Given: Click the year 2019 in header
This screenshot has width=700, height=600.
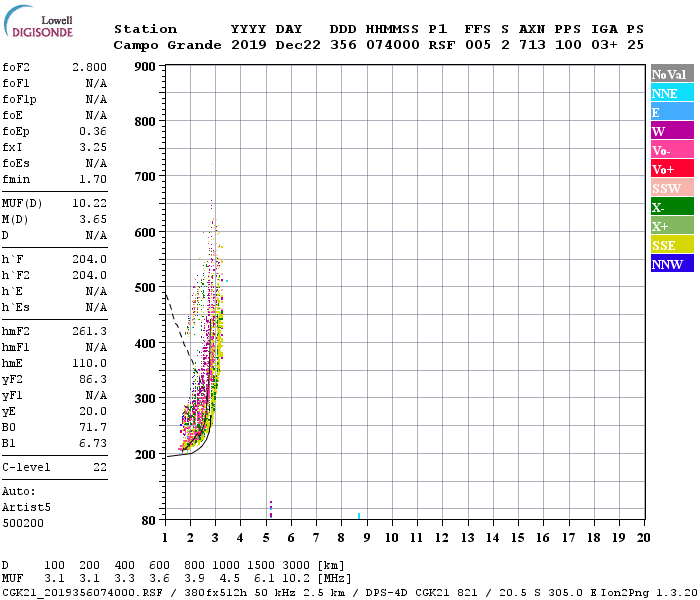Looking at the screenshot, I should [249, 45].
